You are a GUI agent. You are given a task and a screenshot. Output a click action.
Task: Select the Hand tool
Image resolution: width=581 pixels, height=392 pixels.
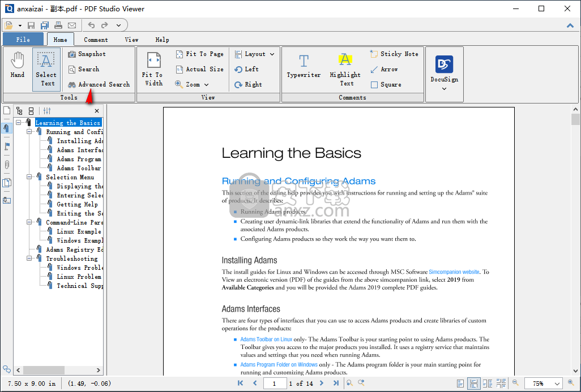(x=18, y=66)
